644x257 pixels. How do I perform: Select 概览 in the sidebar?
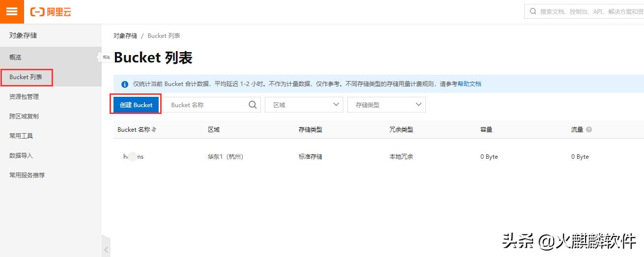click(51, 57)
